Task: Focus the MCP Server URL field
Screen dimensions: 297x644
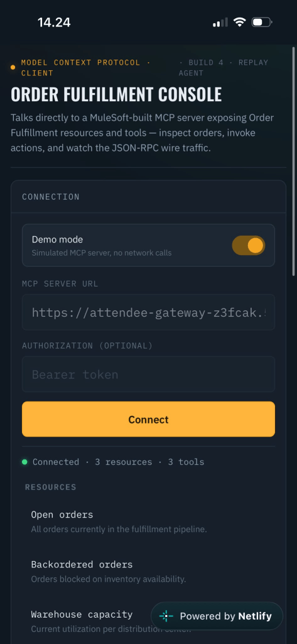Action: (148, 312)
